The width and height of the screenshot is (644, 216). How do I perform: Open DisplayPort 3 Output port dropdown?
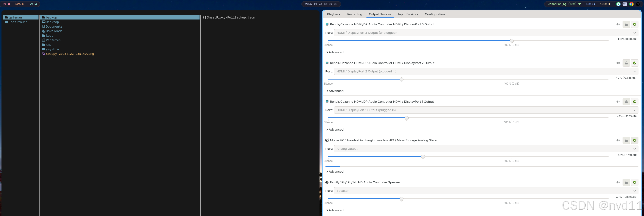pyautogui.click(x=486, y=33)
